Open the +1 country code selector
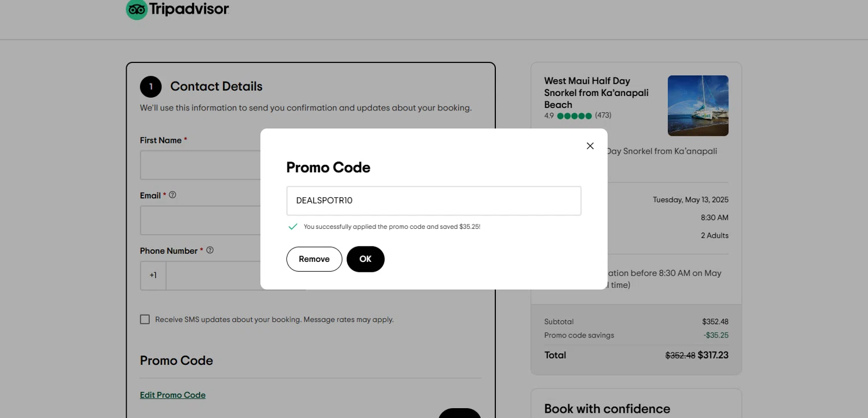This screenshot has height=418, width=868. coord(153,275)
